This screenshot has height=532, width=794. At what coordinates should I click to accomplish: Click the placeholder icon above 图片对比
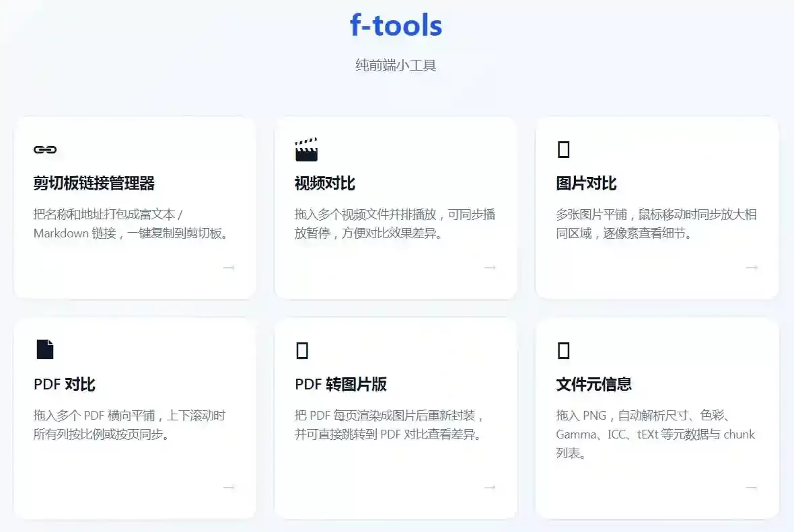563,149
